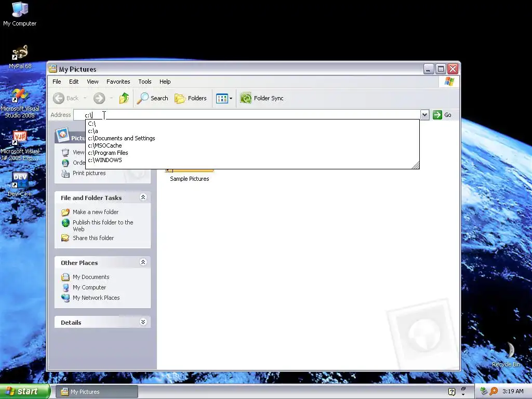Expand the Address bar history dropdown
The height and width of the screenshot is (399, 532).
[x=424, y=115]
